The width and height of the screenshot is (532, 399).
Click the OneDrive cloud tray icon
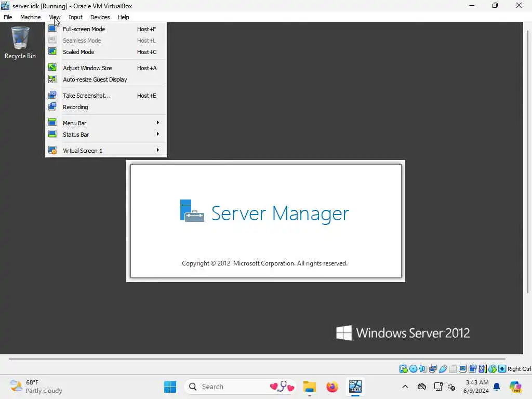(x=422, y=387)
